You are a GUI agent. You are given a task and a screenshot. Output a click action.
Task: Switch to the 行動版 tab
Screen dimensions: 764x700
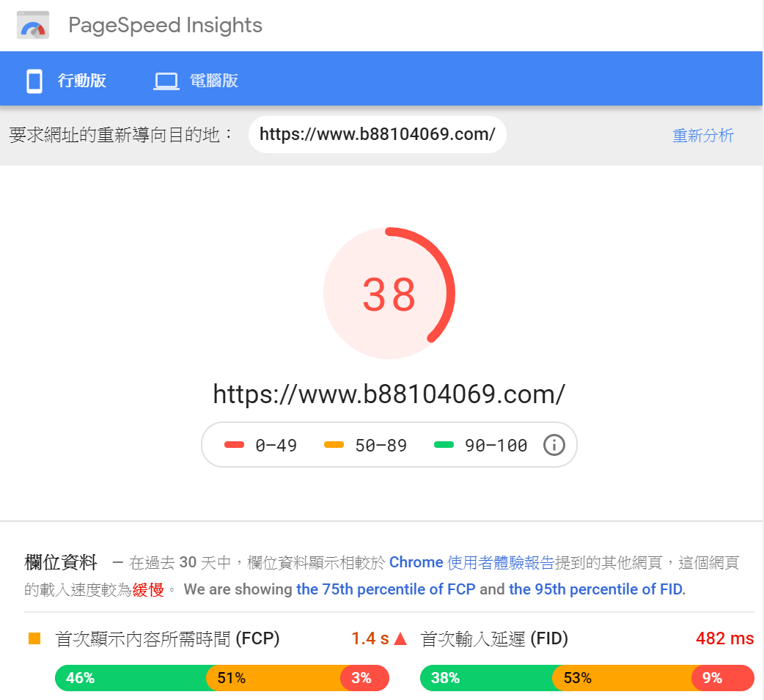tap(66, 81)
